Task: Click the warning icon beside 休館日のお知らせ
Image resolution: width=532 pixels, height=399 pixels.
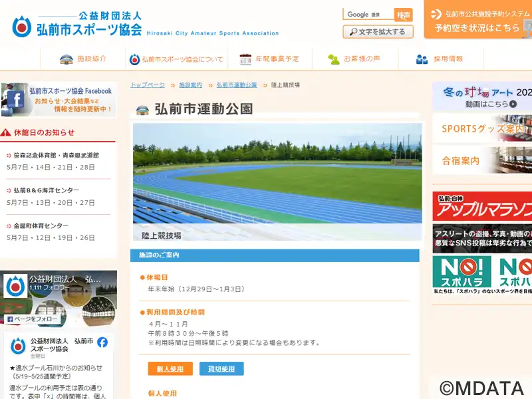Action: point(5,132)
